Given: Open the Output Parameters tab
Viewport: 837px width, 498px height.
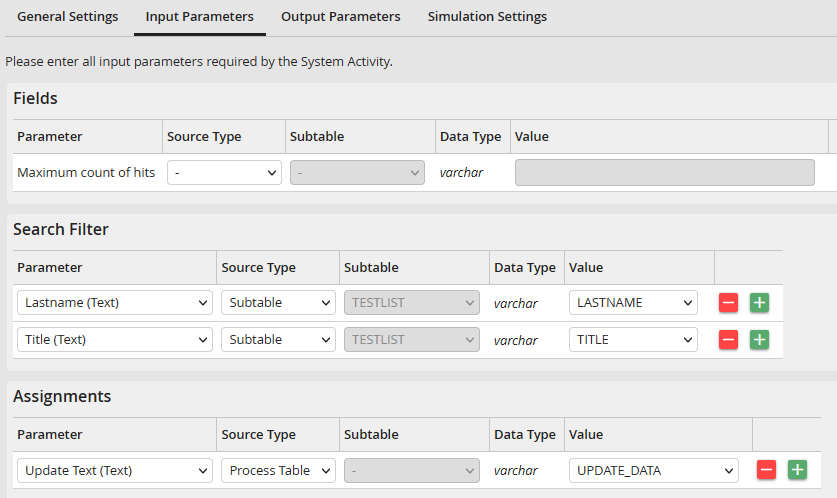Looking at the screenshot, I should pyautogui.click(x=341, y=17).
